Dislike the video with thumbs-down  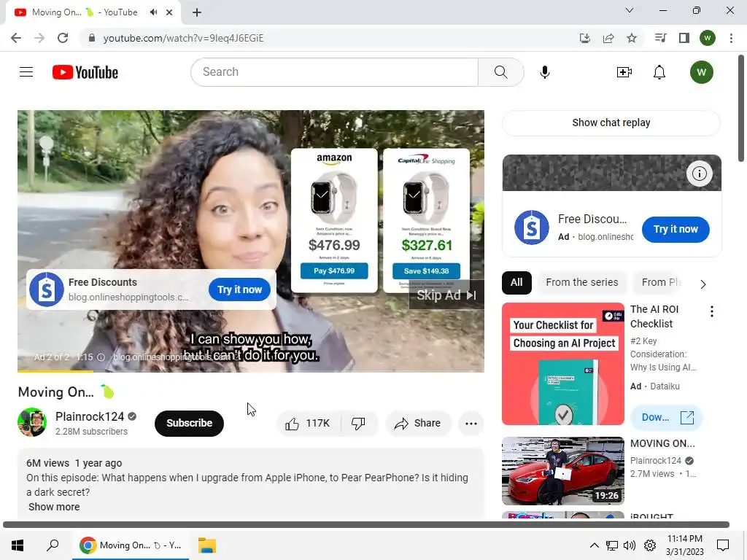pyautogui.click(x=358, y=424)
